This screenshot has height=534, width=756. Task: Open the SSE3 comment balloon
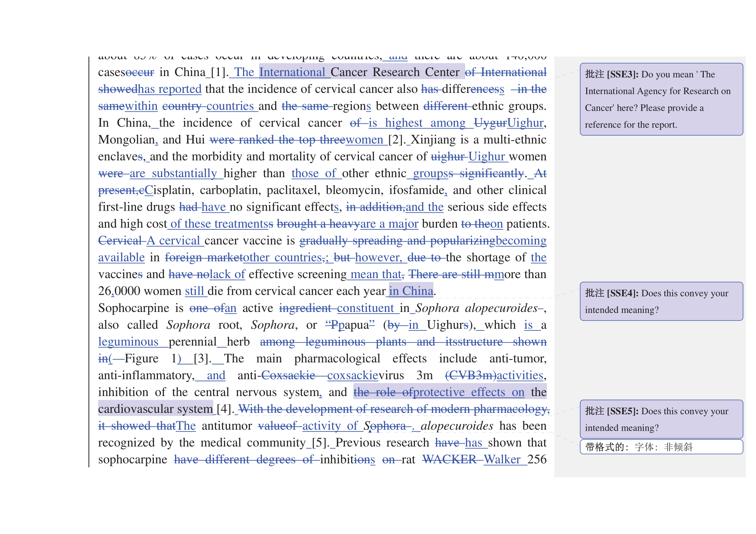[661, 99]
